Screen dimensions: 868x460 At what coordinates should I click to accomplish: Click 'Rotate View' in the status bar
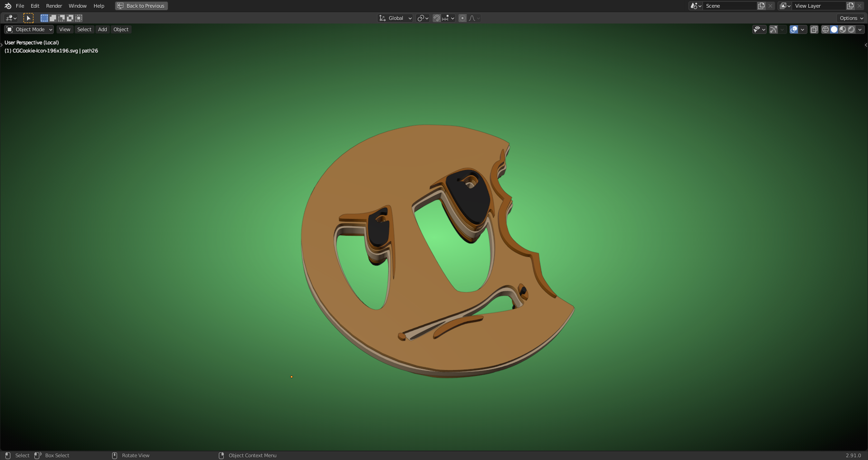click(x=136, y=455)
